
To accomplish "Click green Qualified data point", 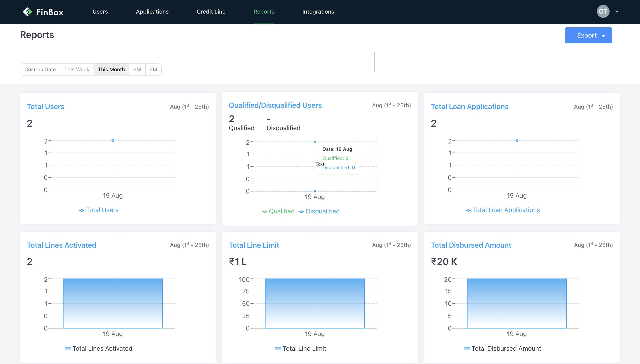I will (315, 142).
